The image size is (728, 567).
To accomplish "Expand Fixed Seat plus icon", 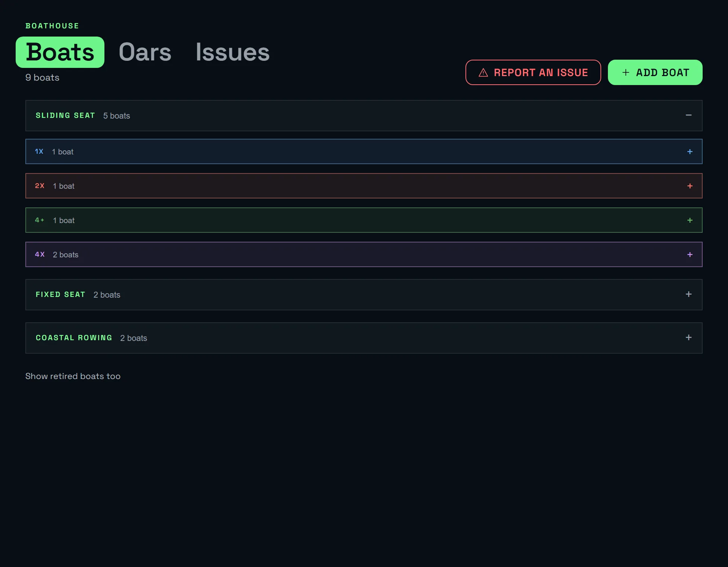I will [688, 294].
